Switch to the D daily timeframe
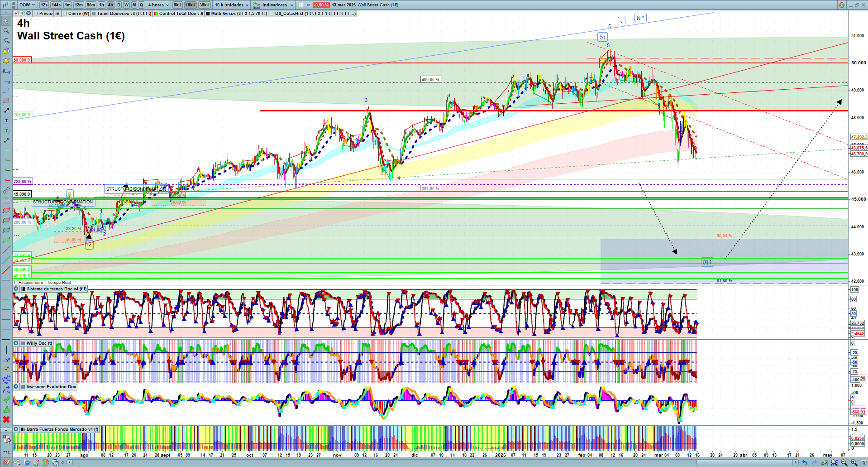Image resolution: width=868 pixels, height=467 pixels. click(x=119, y=5)
